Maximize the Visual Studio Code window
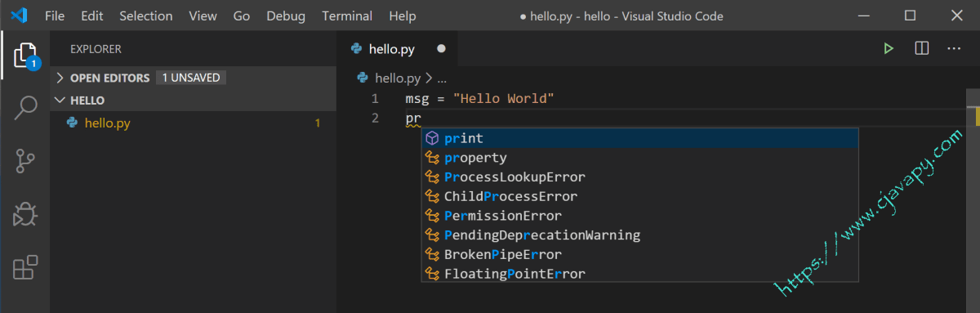Screen dimensions: 980x313 (910, 16)
